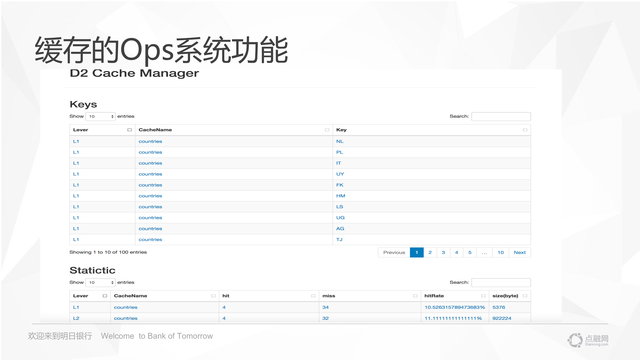This screenshot has width=640, height=360.
Task: Open the Keys table show entries dropdown
Action: point(100,116)
